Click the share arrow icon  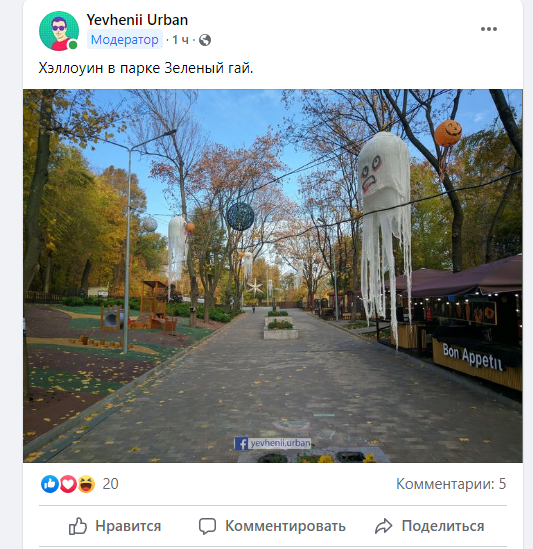[383, 526]
